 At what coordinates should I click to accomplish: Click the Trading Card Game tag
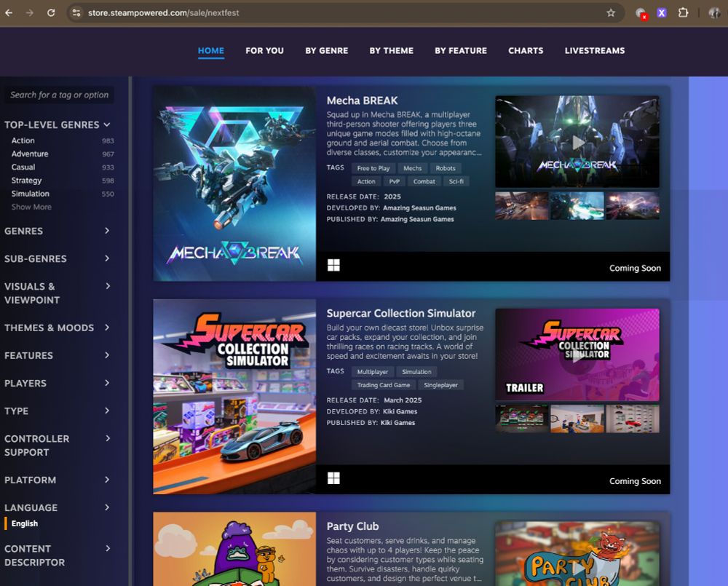coord(384,385)
